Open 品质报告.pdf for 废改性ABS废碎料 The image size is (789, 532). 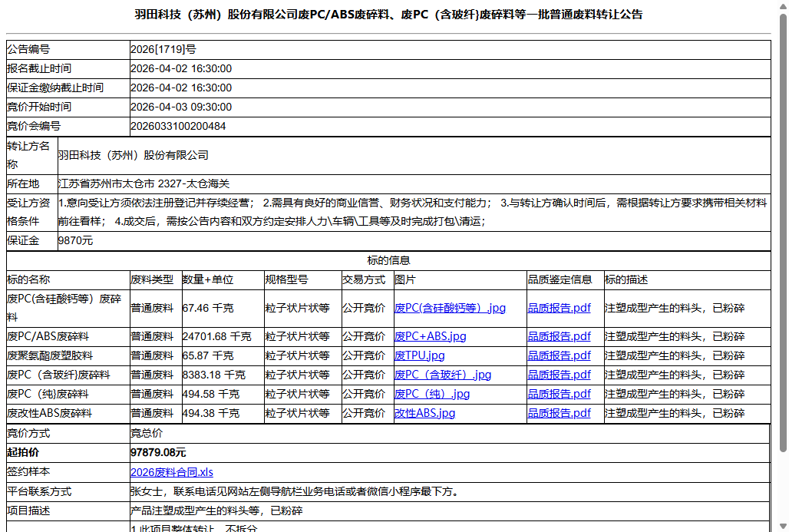coord(559,413)
